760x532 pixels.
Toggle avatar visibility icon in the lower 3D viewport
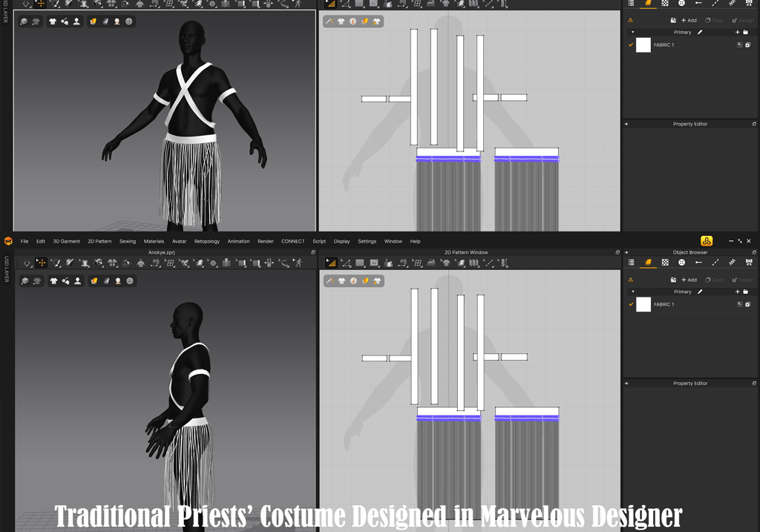pyautogui.click(x=77, y=281)
